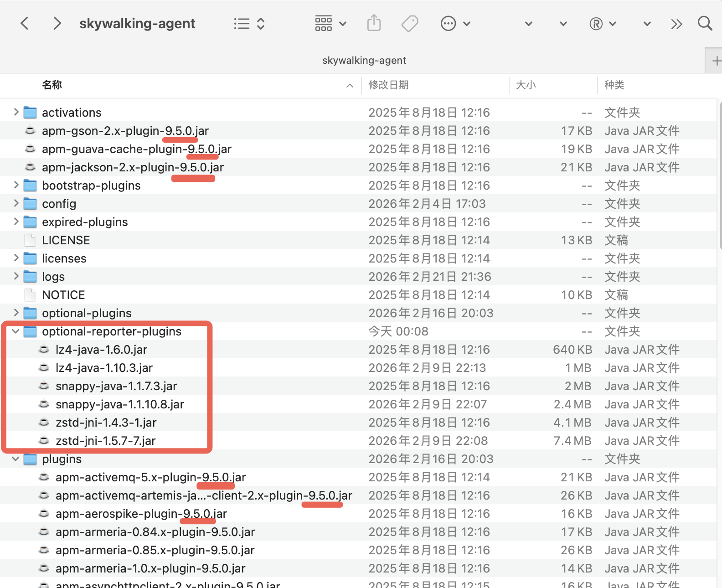Expand the logs folder

click(16, 276)
